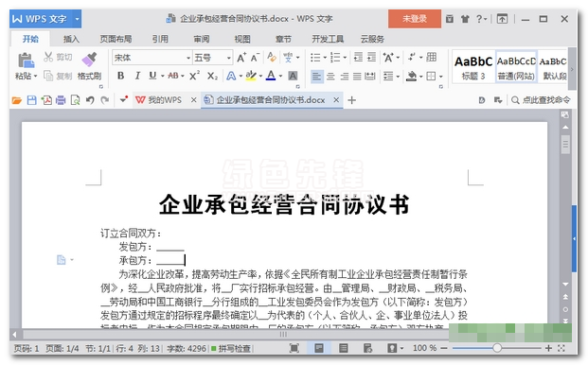Expand the font color A dropdown arrow

point(280,77)
